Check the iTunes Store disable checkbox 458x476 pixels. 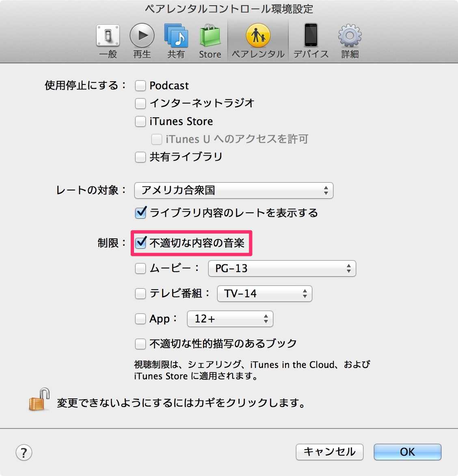coord(140,121)
